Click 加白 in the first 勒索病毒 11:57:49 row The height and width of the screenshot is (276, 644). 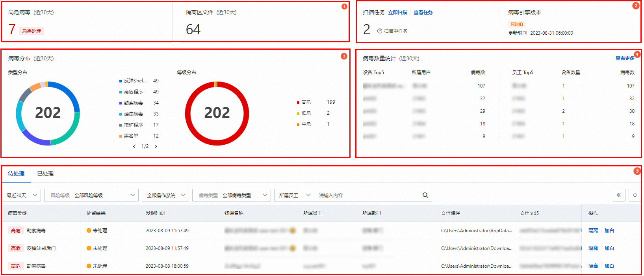(x=609, y=231)
